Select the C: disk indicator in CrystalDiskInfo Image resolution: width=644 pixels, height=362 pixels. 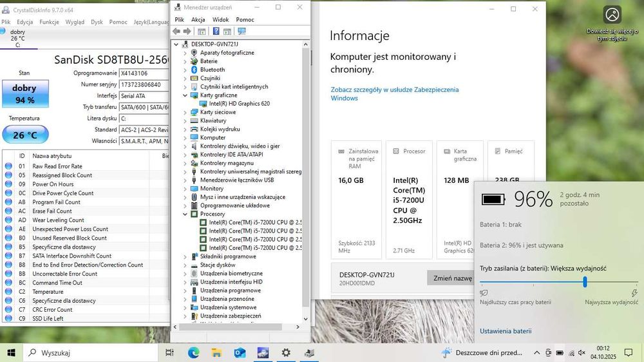[17, 39]
